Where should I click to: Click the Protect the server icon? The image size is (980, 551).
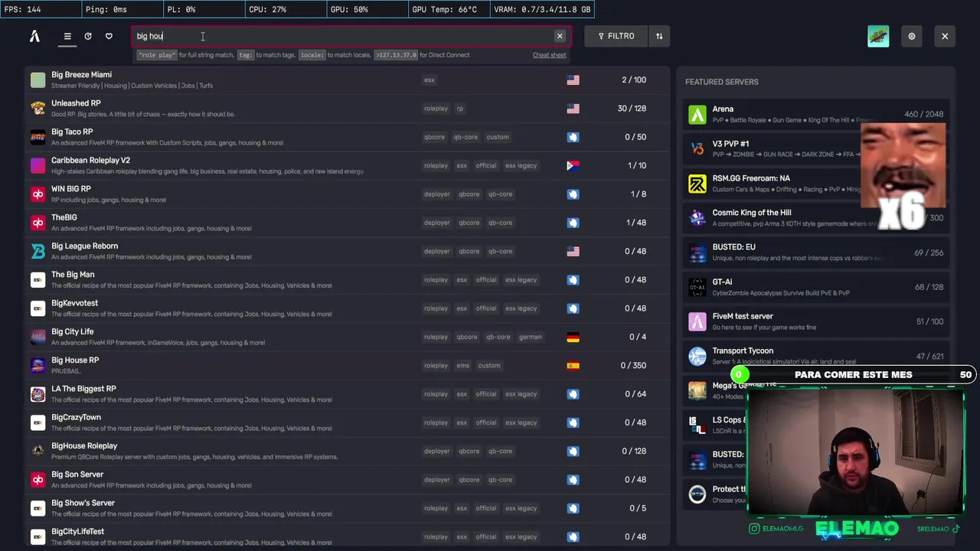click(697, 494)
